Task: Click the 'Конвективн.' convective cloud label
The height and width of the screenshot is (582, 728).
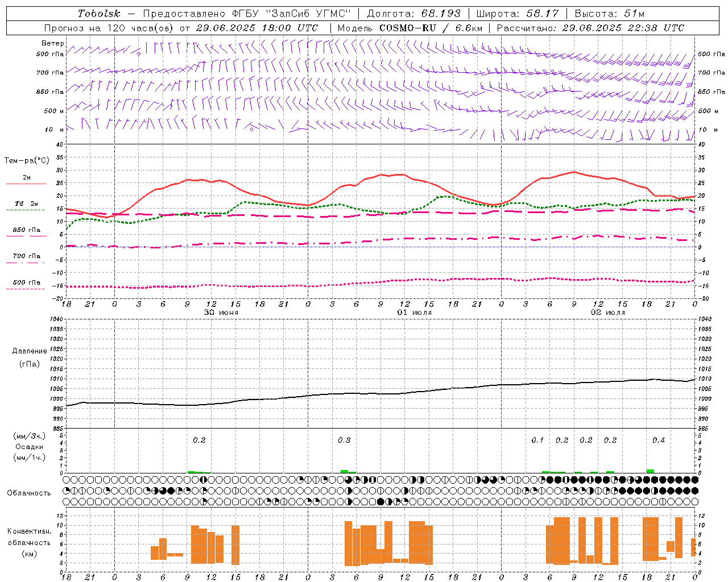Action: point(29,531)
